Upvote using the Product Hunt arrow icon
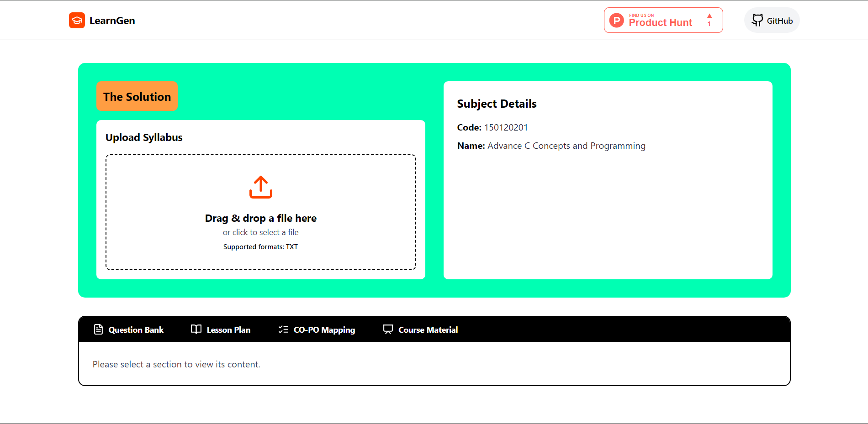This screenshot has width=868, height=424. point(709,16)
